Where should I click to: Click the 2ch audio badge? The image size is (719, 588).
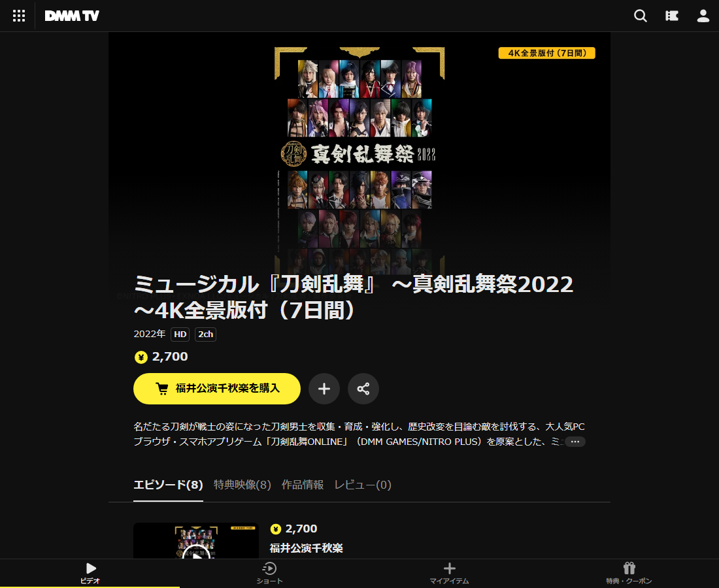[205, 334]
